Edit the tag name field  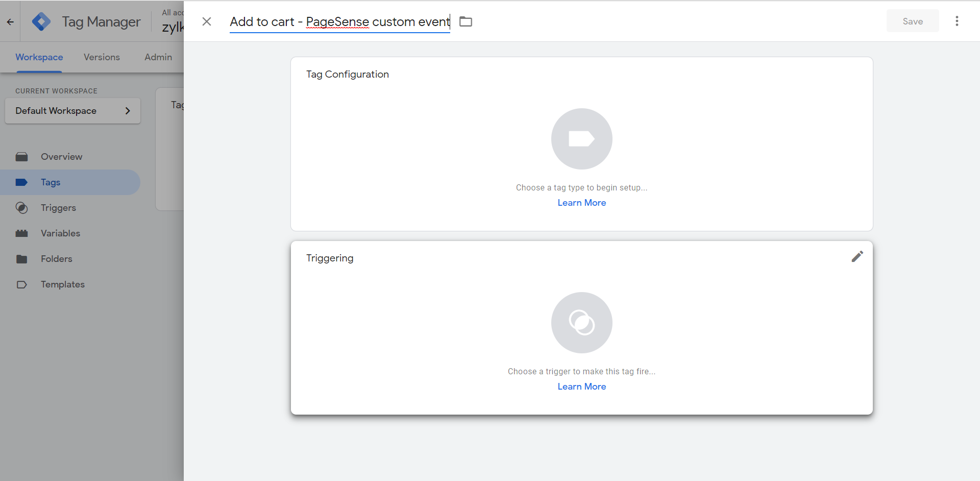point(340,22)
